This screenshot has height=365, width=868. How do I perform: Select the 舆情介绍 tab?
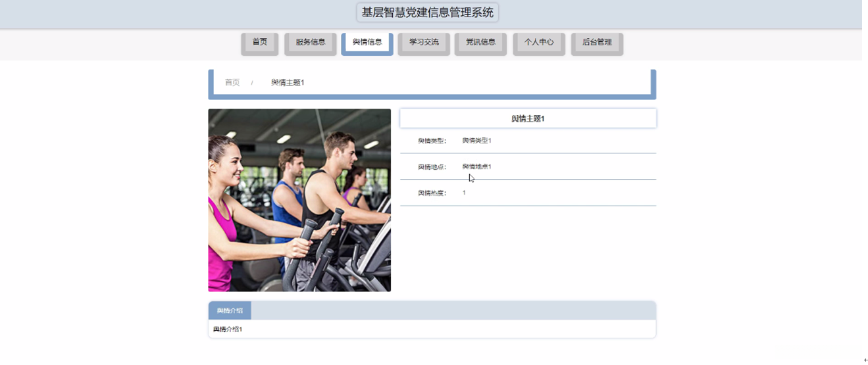pyautogui.click(x=230, y=310)
